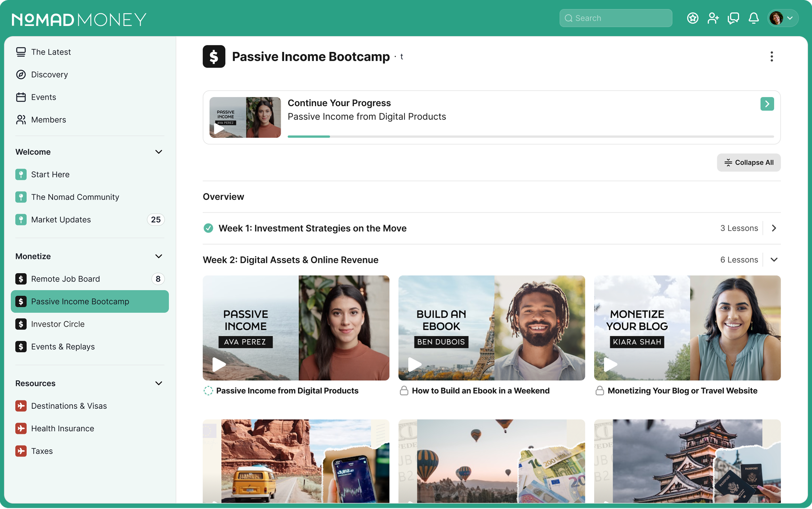Open the chat messages icon in top bar

pyautogui.click(x=733, y=18)
